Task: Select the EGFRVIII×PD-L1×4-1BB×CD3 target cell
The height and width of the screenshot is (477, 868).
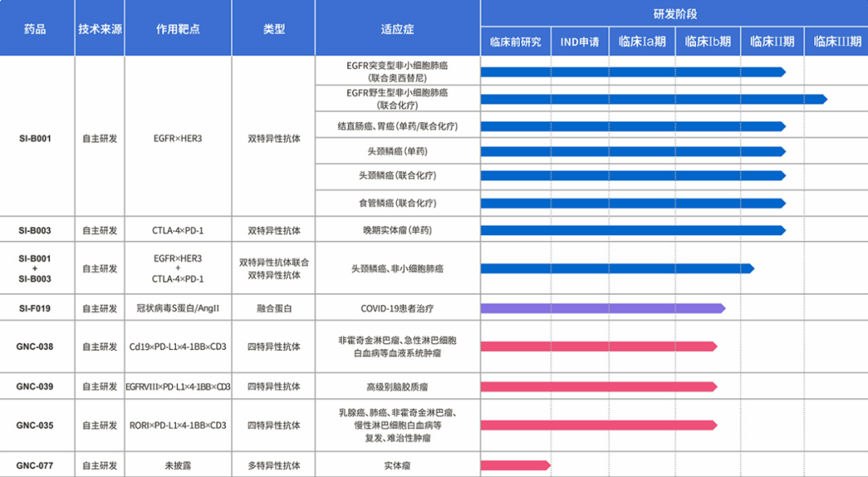Action: click(x=178, y=386)
